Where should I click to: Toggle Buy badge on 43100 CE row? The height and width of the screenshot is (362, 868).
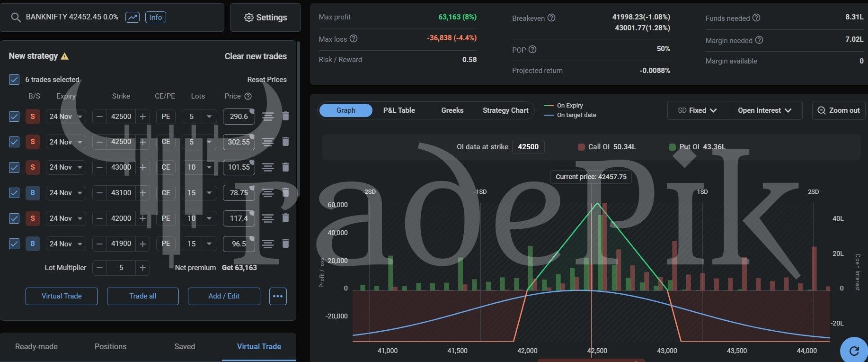tap(33, 193)
